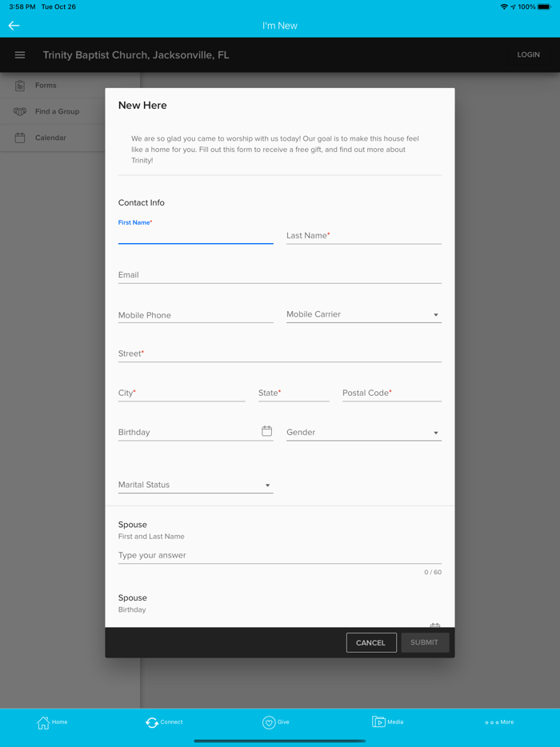Tap the Give heart icon
The width and height of the screenshot is (560, 747).
269,723
